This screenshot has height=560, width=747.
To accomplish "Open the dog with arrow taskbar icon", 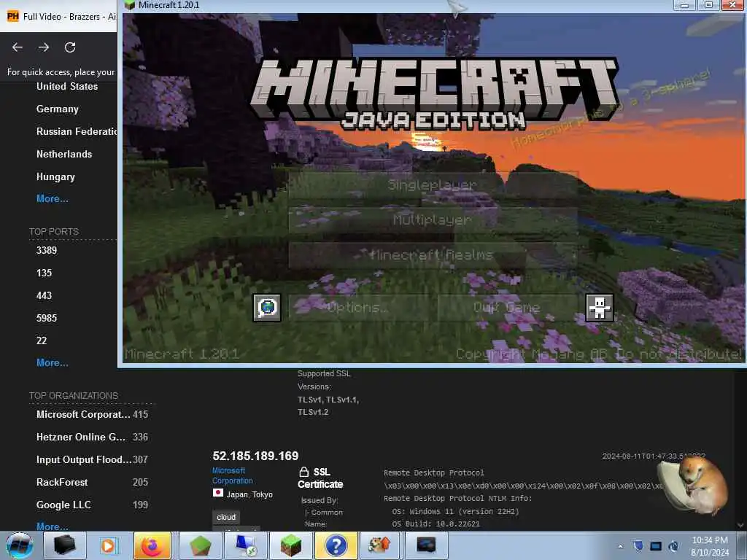I will (379, 545).
